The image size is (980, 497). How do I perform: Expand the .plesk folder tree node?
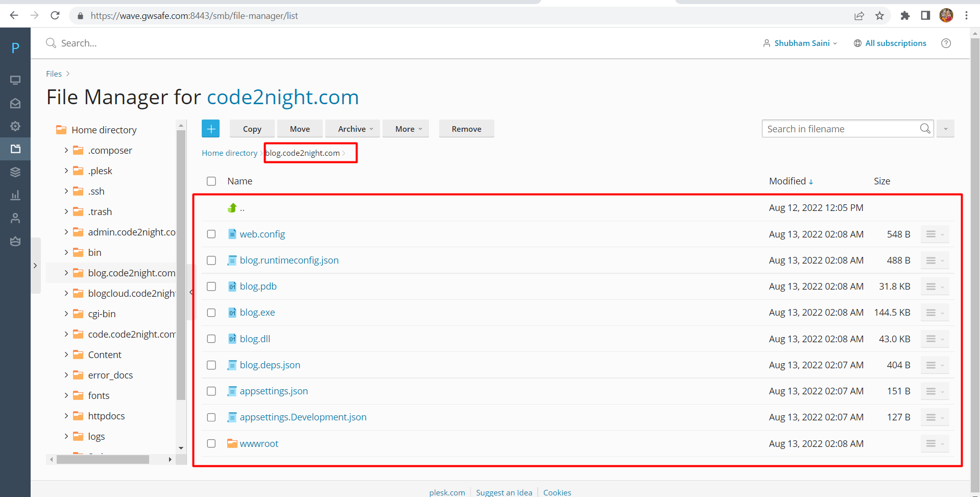tap(66, 171)
